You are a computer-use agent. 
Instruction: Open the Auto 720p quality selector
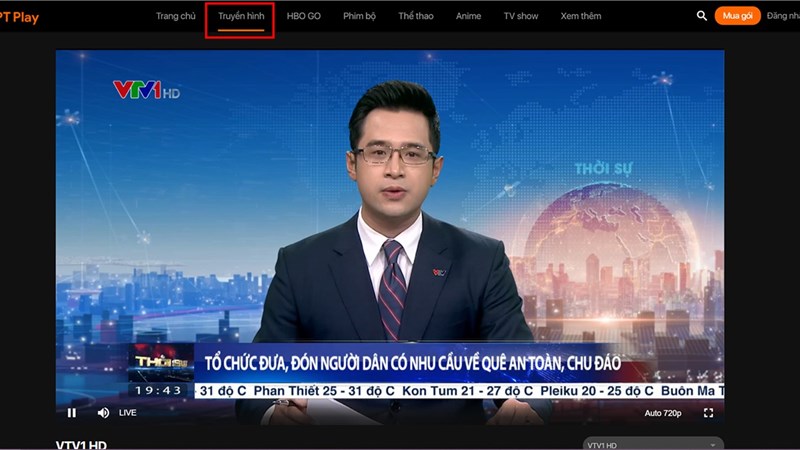pyautogui.click(x=663, y=413)
